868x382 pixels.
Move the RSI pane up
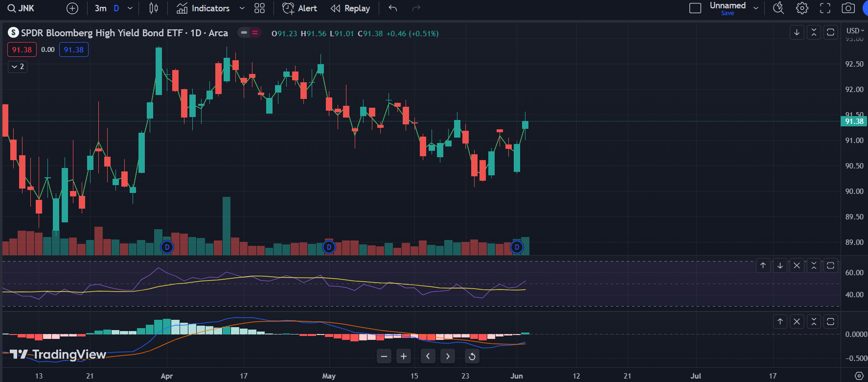763,265
